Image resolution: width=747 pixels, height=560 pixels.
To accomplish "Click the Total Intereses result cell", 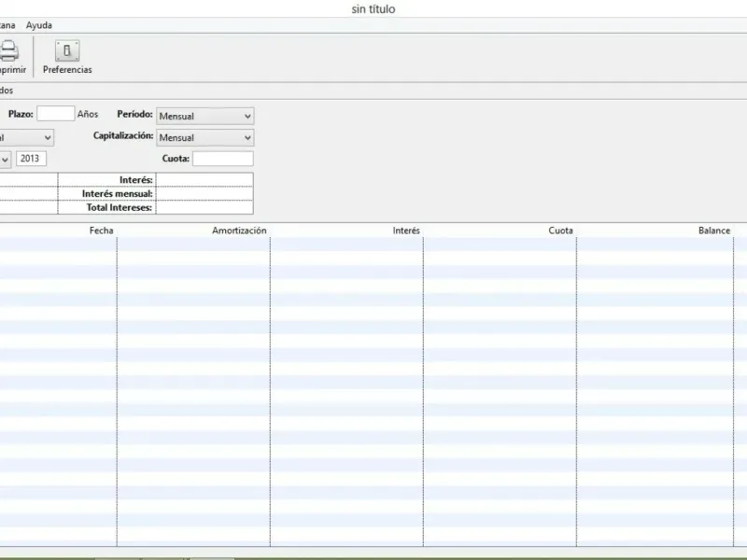I will [204, 207].
